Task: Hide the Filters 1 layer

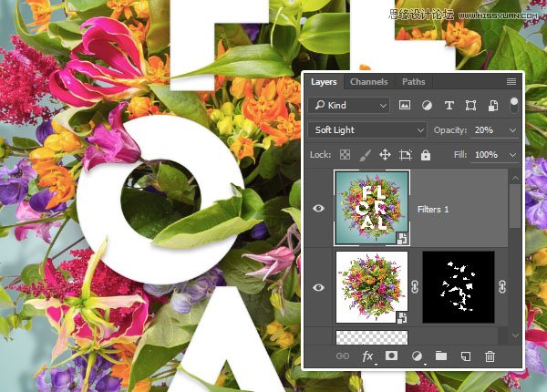Action: [x=318, y=208]
